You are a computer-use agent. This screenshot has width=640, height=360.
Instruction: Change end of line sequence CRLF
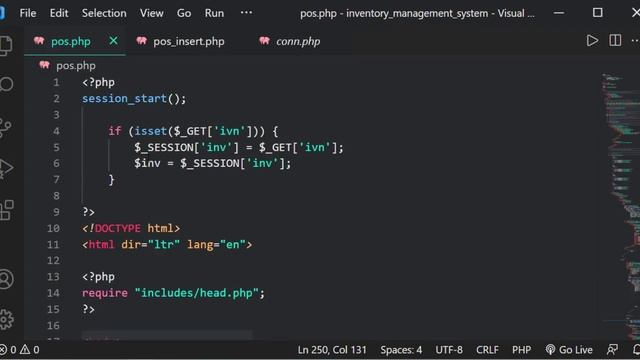click(487, 350)
